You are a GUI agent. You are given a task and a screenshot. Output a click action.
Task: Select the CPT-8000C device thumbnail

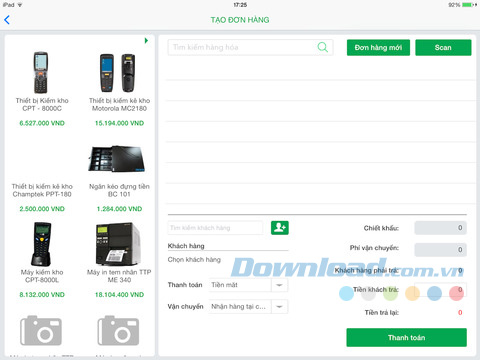(41, 72)
